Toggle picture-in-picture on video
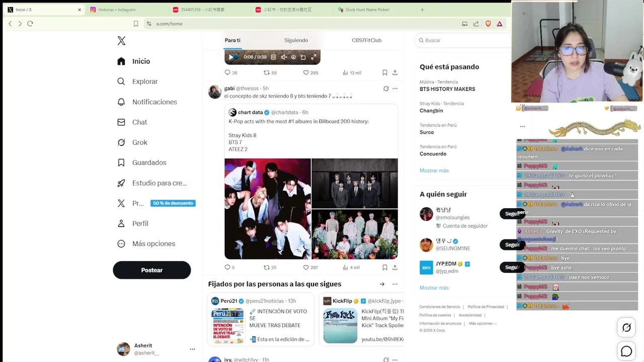Screen dimensions: 644x362 [x=303, y=57]
